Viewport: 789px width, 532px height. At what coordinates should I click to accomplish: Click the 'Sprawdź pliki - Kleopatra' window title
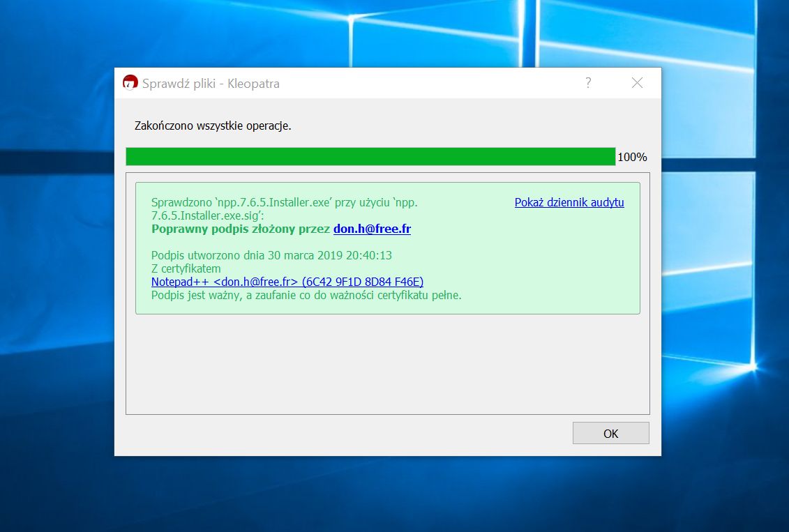[211, 84]
